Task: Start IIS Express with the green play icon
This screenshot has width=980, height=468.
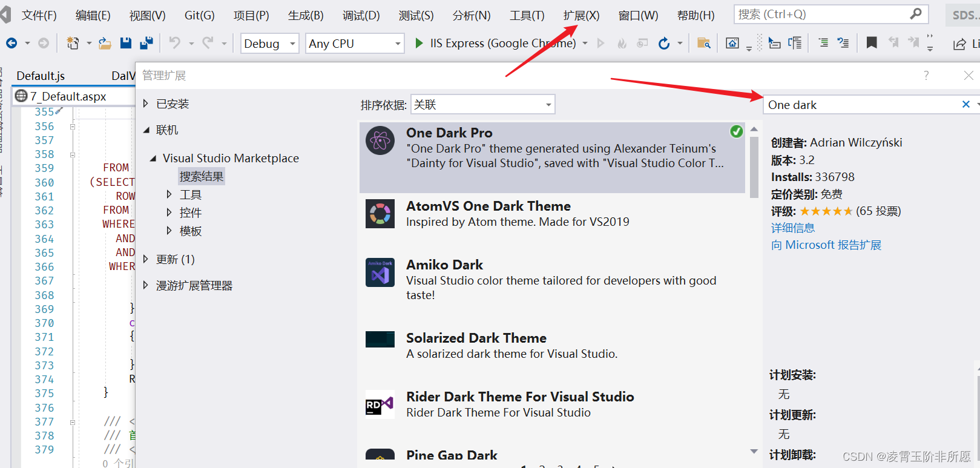Action: pyautogui.click(x=419, y=43)
